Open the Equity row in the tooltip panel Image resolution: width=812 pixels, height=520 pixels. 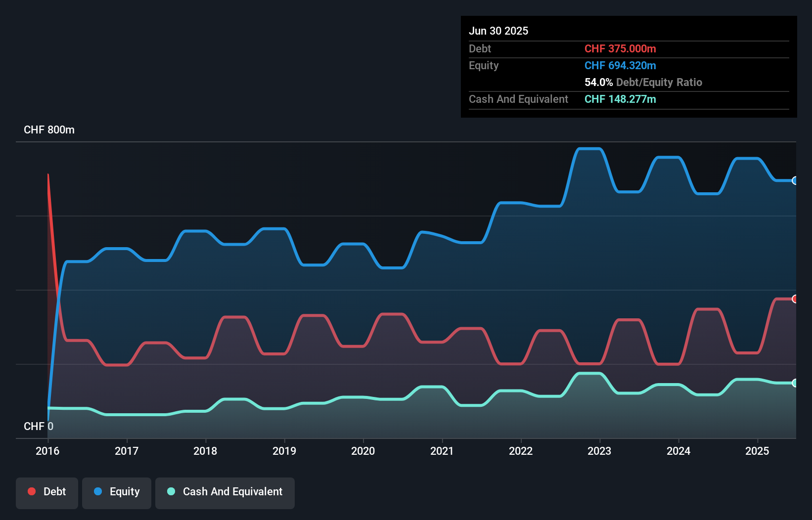point(483,65)
